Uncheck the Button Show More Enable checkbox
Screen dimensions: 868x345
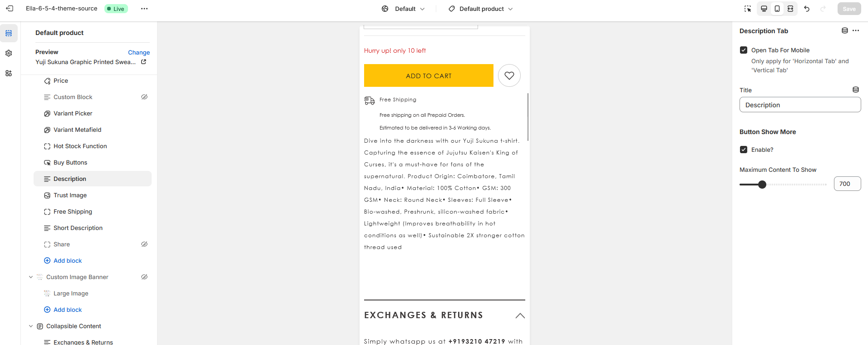point(744,150)
